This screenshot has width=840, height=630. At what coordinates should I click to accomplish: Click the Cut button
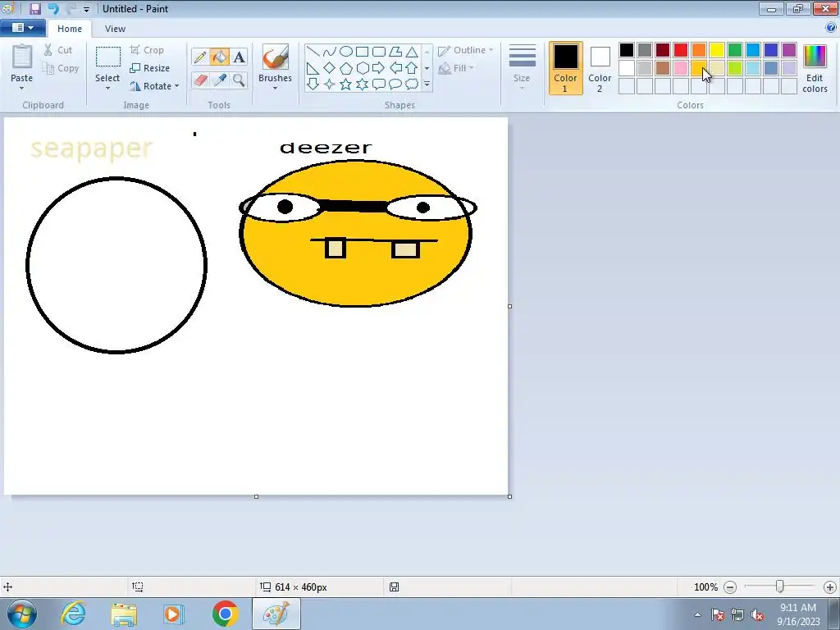(58, 50)
